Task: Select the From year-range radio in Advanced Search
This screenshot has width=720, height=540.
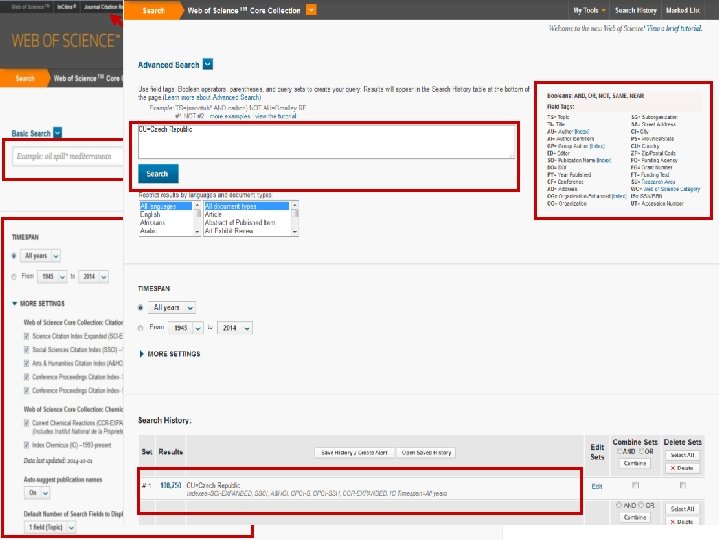Action: click(141, 328)
